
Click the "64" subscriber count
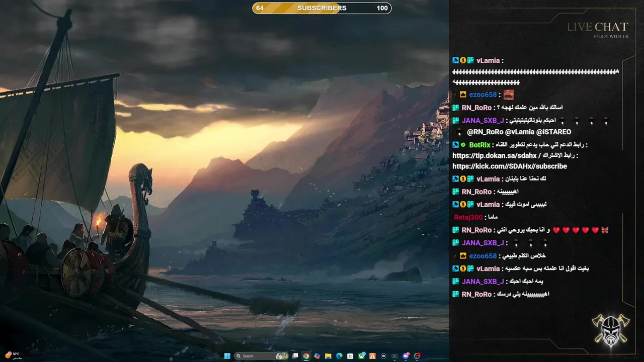[260, 8]
